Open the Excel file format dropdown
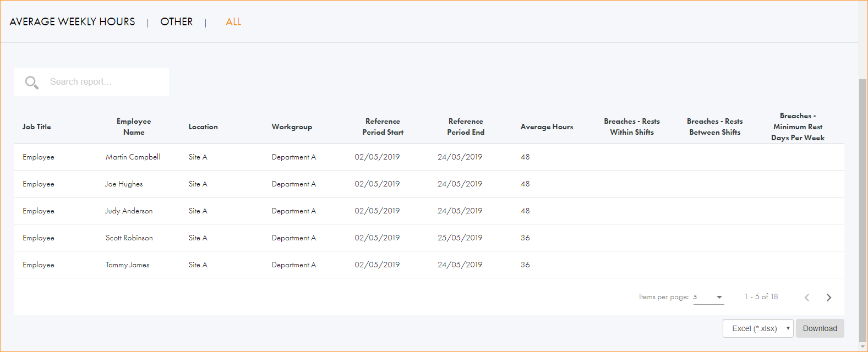This screenshot has width=868, height=352. coord(757,328)
